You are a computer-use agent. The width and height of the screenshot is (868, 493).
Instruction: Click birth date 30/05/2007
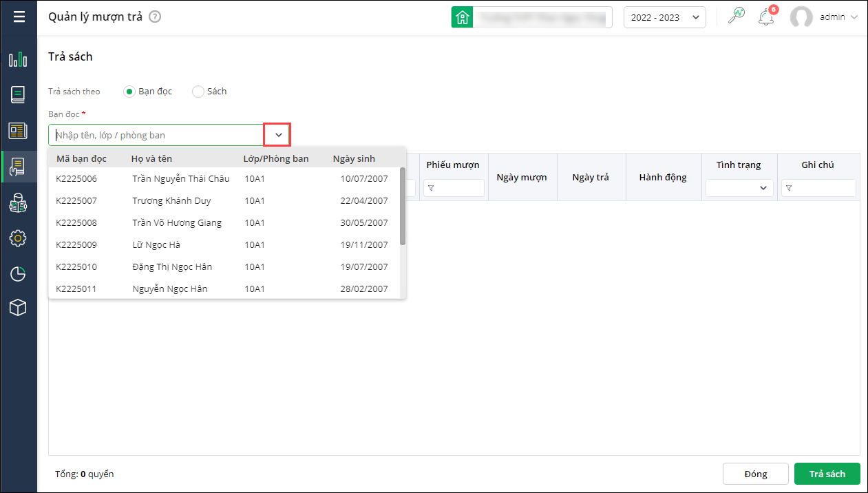364,223
